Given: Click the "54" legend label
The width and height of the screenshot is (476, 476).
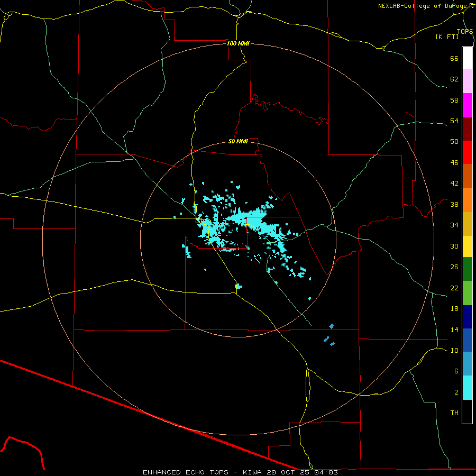Looking at the screenshot, I should (x=454, y=121).
